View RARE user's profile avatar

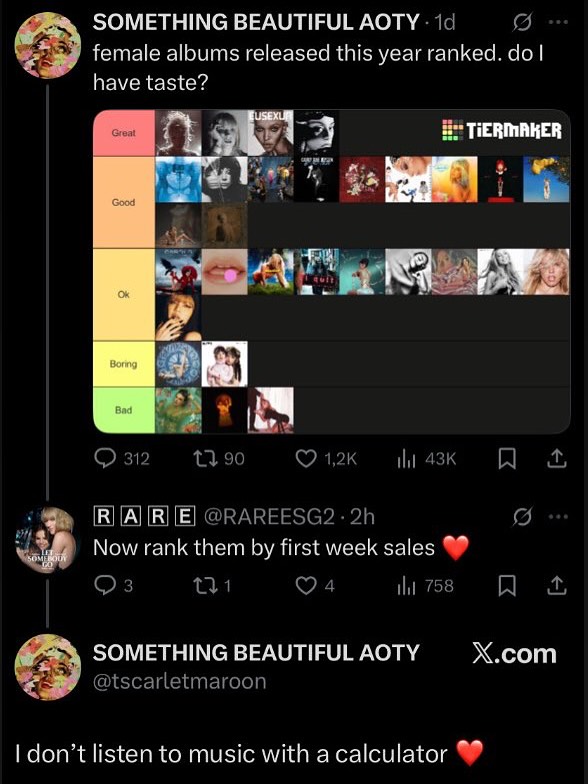coord(46,538)
